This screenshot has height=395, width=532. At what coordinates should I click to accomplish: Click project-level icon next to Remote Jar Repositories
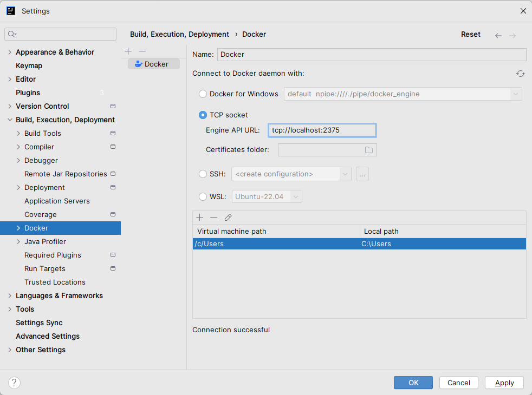[x=113, y=174]
